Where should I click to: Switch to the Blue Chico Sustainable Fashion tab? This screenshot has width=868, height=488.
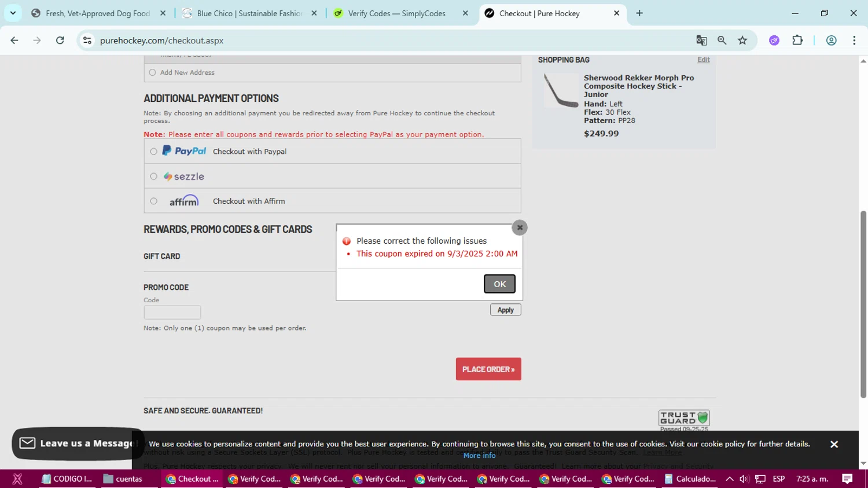coord(249,13)
